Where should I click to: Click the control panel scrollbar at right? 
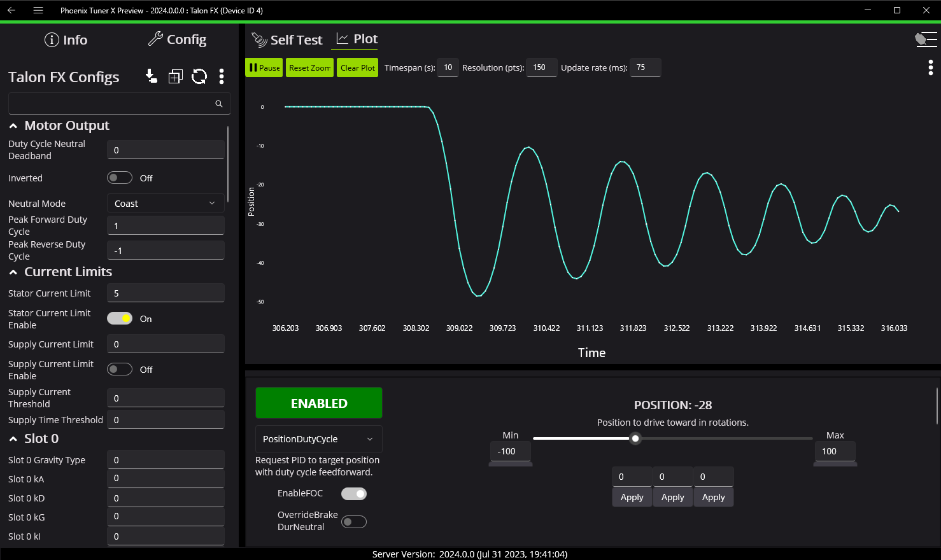937,405
